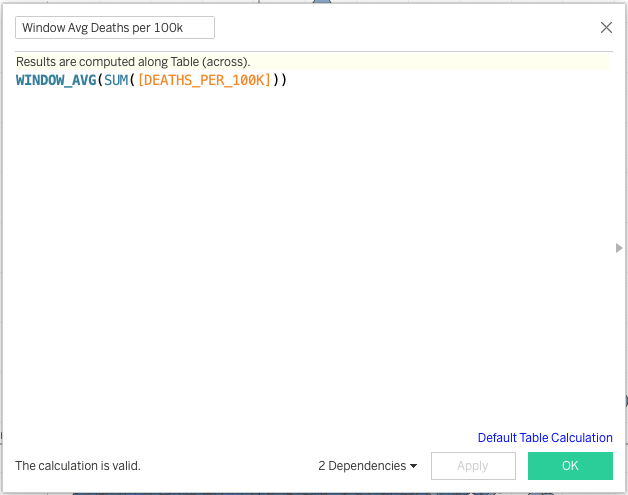628x495 pixels.
Task: Select the [DEATHS_PER_100K] field reference
Action: 204,80
